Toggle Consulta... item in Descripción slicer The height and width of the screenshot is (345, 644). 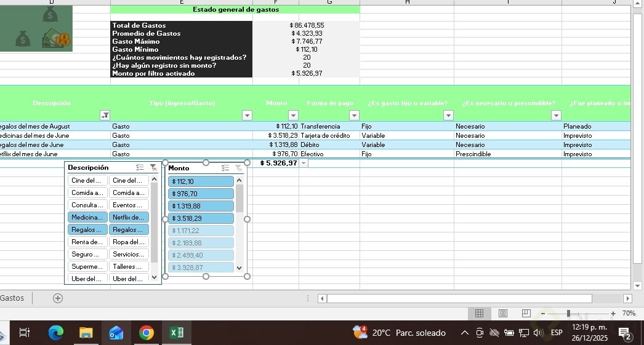pyautogui.click(x=87, y=205)
